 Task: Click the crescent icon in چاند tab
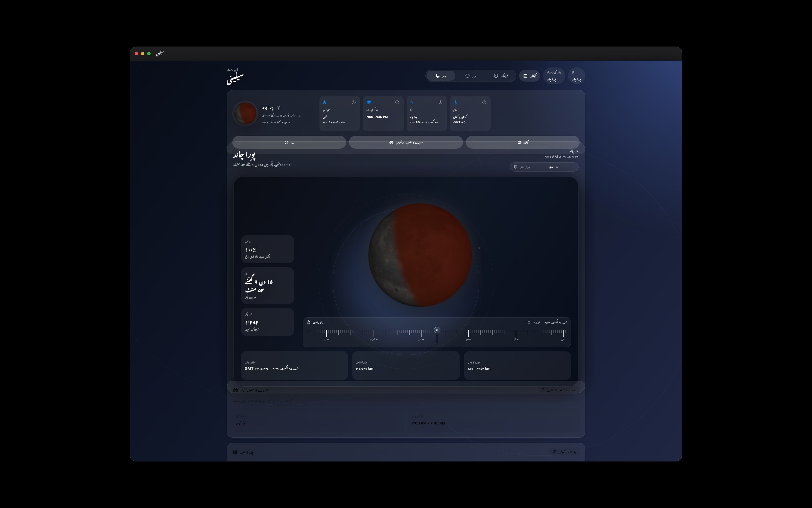click(x=437, y=76)
